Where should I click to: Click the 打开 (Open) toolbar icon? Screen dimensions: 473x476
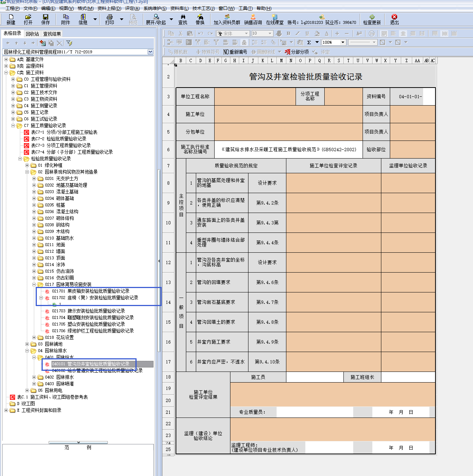[x=28, y=19]
